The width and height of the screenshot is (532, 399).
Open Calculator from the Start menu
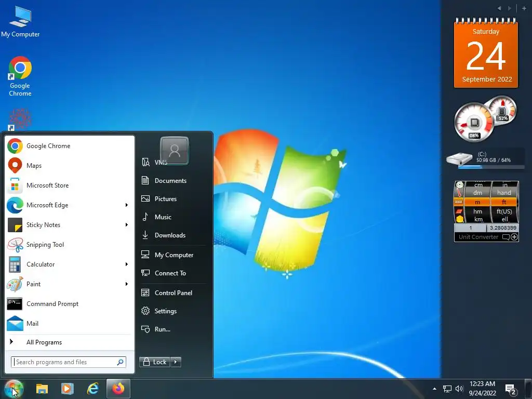pos(64,264)
